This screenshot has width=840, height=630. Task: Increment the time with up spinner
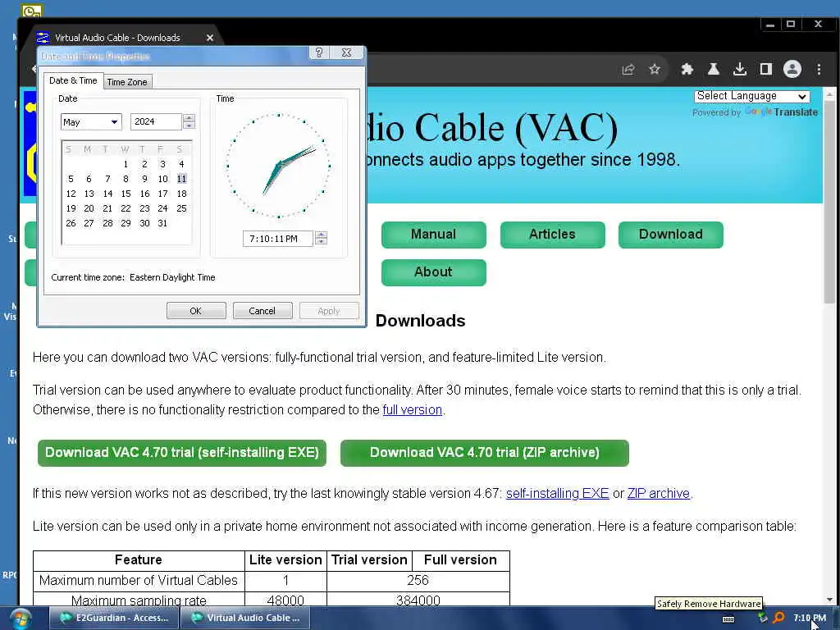coord(321,235)
